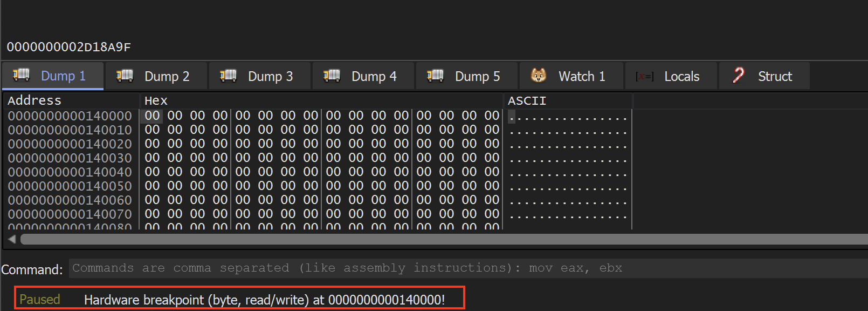Select address row 0000000000140060
Screen dimensions: 868x311
coord(70,200)
